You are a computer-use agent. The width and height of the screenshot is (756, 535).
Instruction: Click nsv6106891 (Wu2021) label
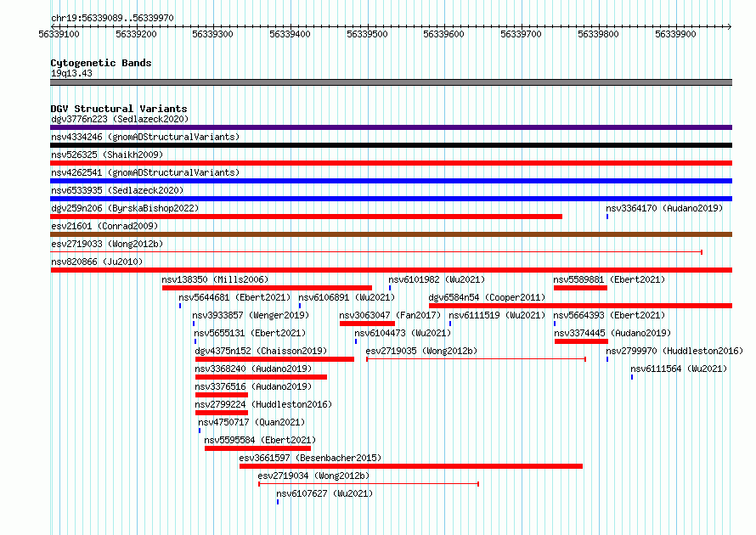347,297
